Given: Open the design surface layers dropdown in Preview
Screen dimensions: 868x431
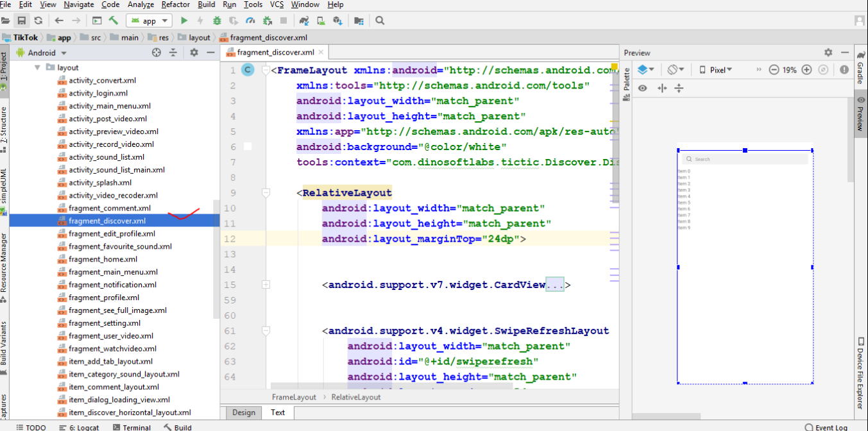Looking at the screenshot, I should 646,70.
